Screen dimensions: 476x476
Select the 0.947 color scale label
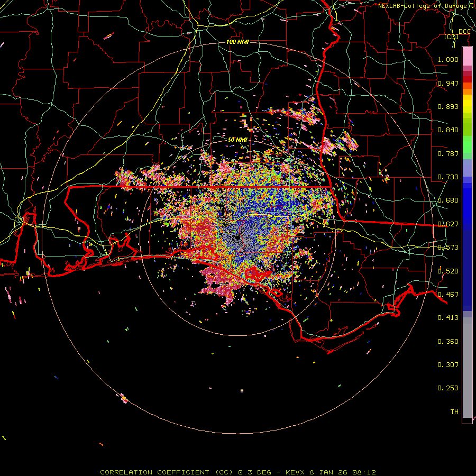click(448, 83)
